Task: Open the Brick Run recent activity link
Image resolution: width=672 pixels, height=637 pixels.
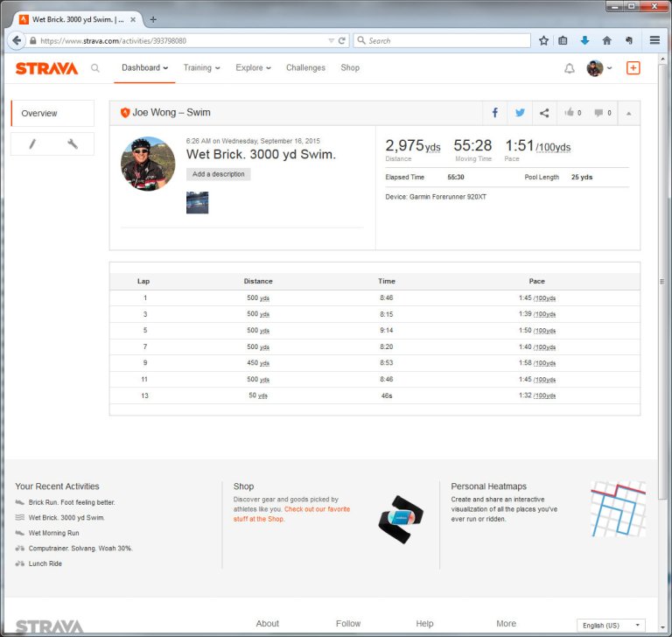Action: pyautogui.click(x=72, y=502)
